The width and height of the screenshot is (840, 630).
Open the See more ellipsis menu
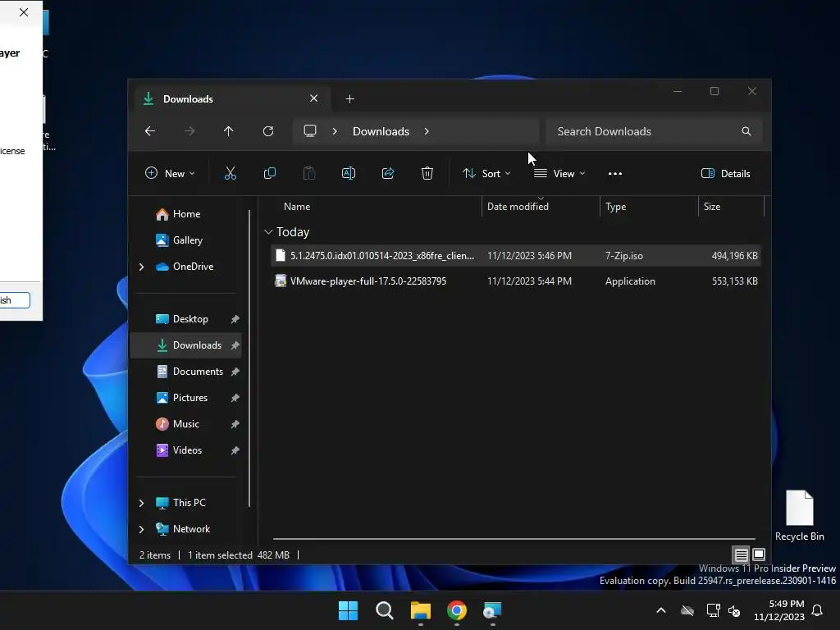615,174
